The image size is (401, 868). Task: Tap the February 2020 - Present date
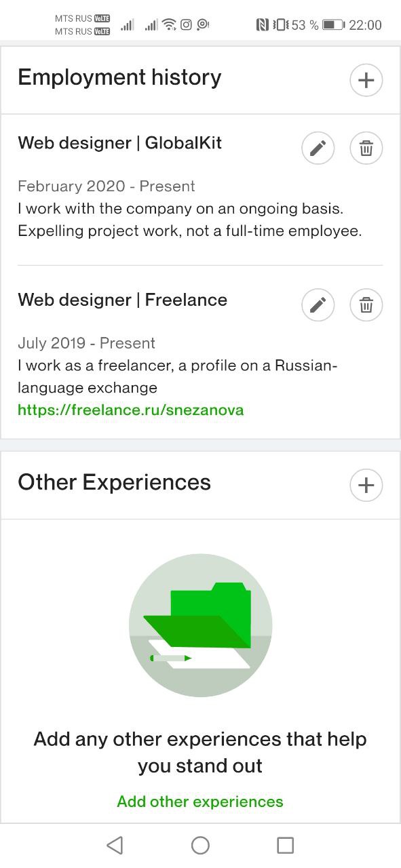click(x=107, y=186)
